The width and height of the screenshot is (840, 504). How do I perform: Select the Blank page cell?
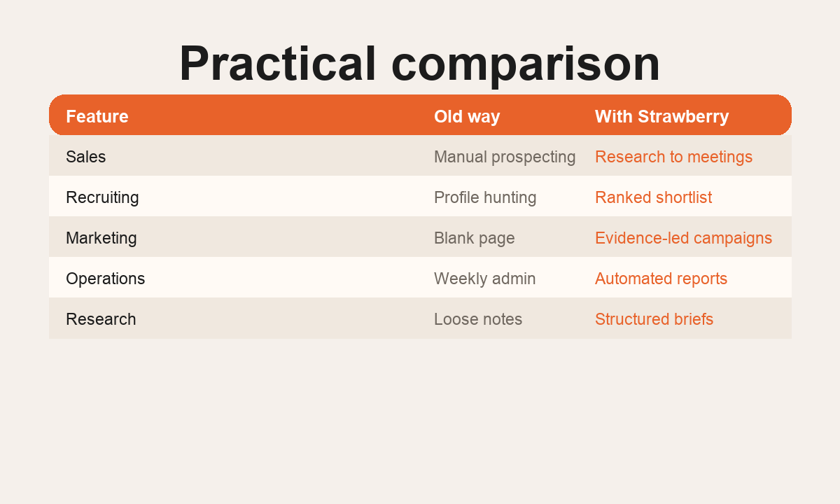475,238
